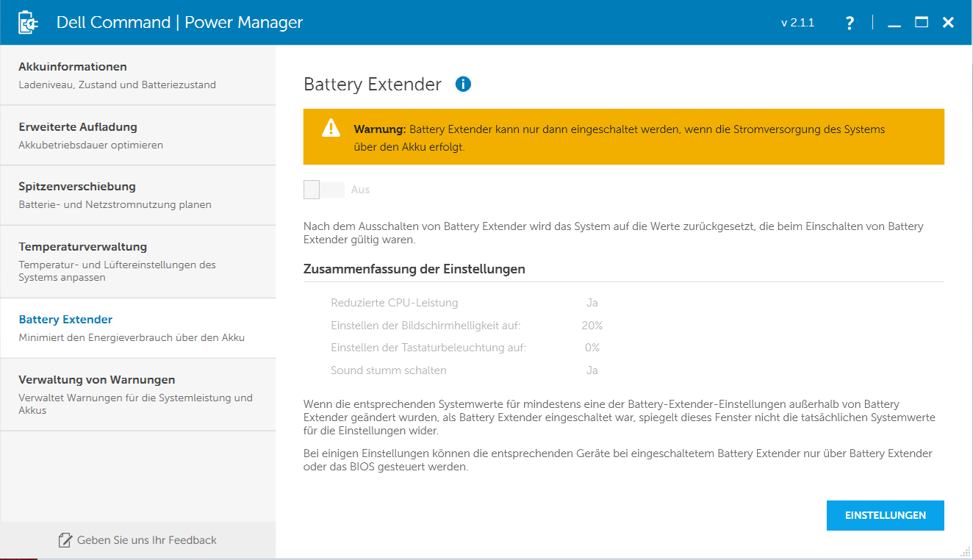The image size is (973, 560).
Task: Click the EINSTELLUNGEN button
Action: (885, 515)
